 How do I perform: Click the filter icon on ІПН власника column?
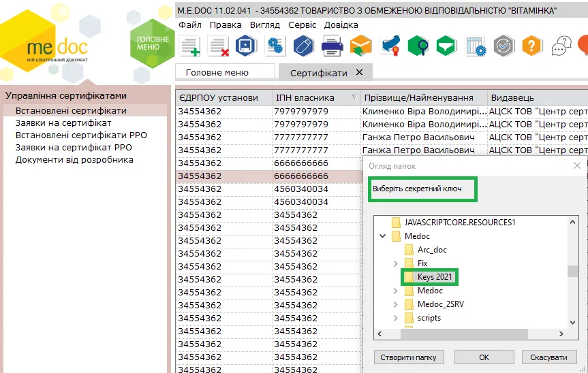click(354, 97)
